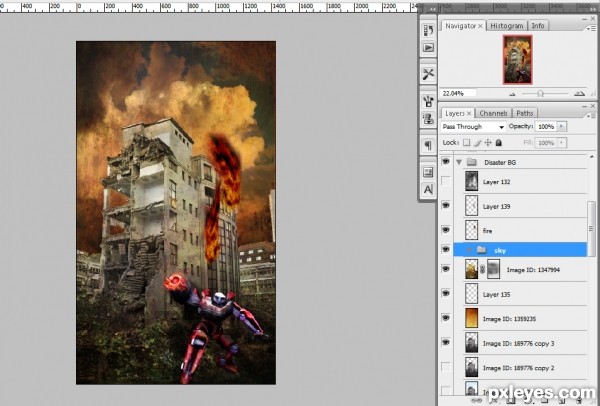Image resolution: width=600 pixels, height=406 pixels.
Task: Click orange thumbnail of Image ID: 1359235
Action: [471, 318]
